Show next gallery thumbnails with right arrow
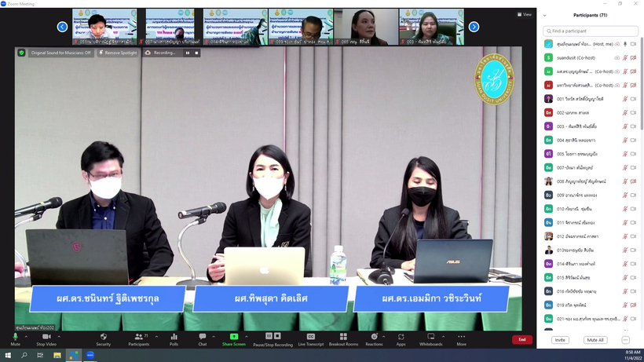Viewport: 644px width, 362px height. [474, 27]
